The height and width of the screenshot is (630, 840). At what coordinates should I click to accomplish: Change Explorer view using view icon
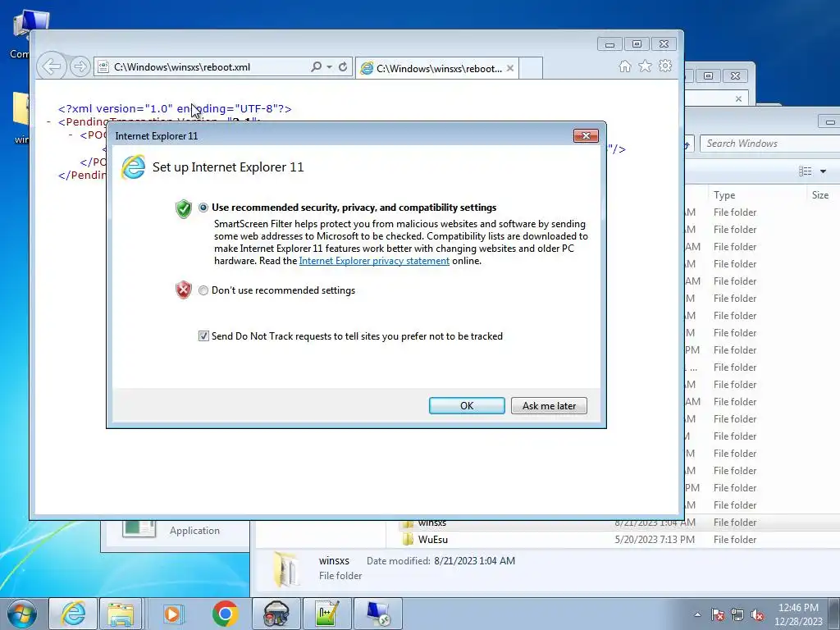(805, 171)
